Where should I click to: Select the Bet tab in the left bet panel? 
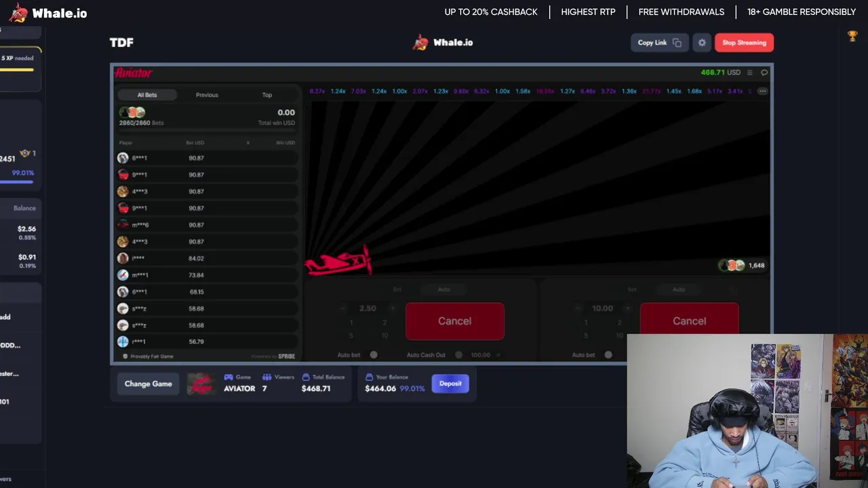(397, 290)
